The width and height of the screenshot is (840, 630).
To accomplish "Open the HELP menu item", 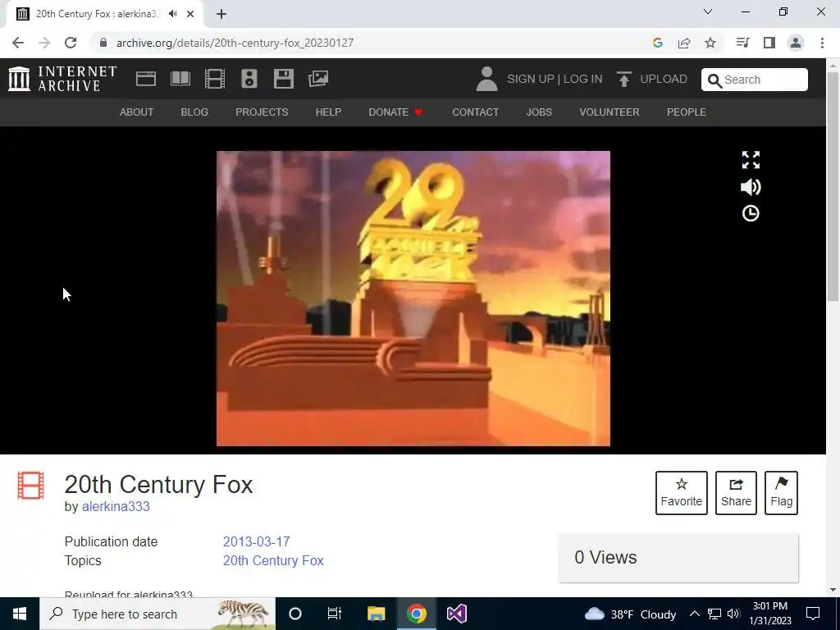I will (x=328, y=112).
